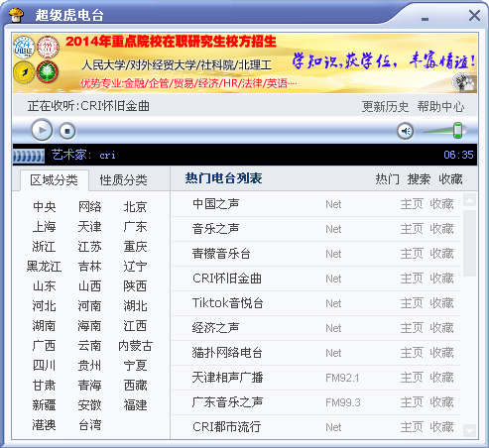The height and width of the screenshot is (448, 489).
Task: Play the CRI都市流行 station
Action: (227, 427)
